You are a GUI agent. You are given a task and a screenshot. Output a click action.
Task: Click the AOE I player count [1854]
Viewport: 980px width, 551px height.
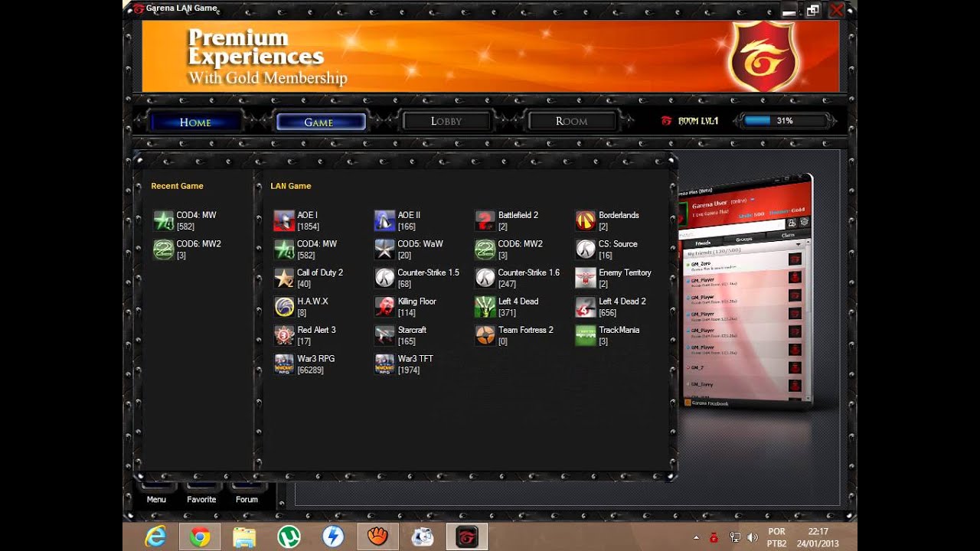click(x=308, y=227)
